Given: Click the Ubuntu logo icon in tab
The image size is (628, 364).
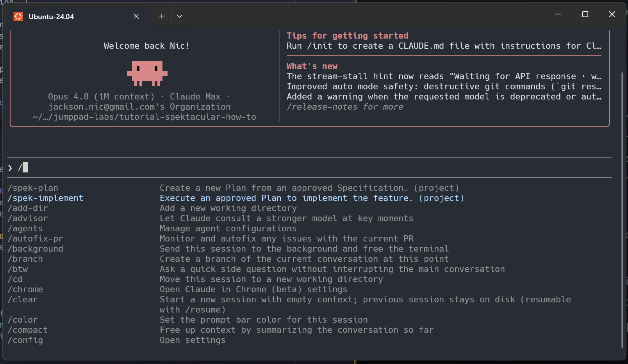Looking at the screenshot, I should click(x=18, y=16).
